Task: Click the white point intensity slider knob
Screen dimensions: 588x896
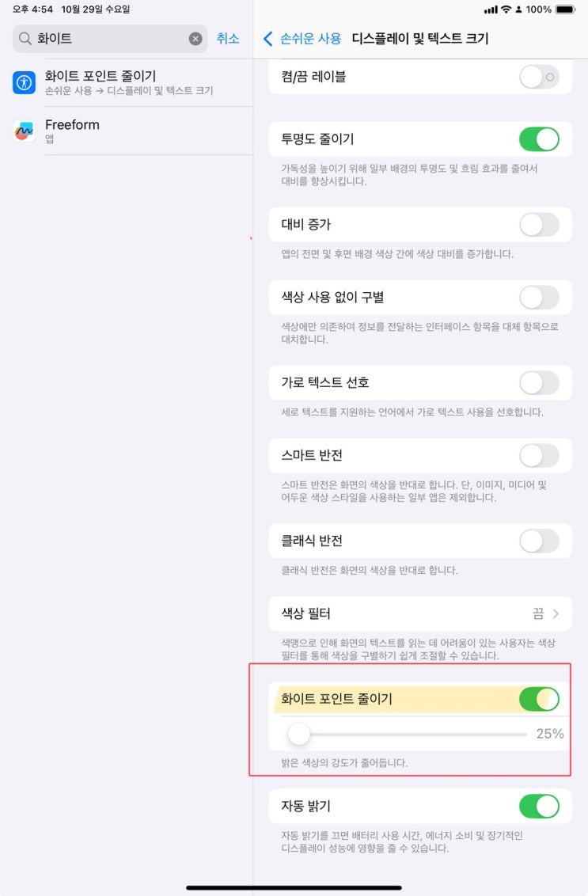Action: pyautogui.click(x=298, y=734)
